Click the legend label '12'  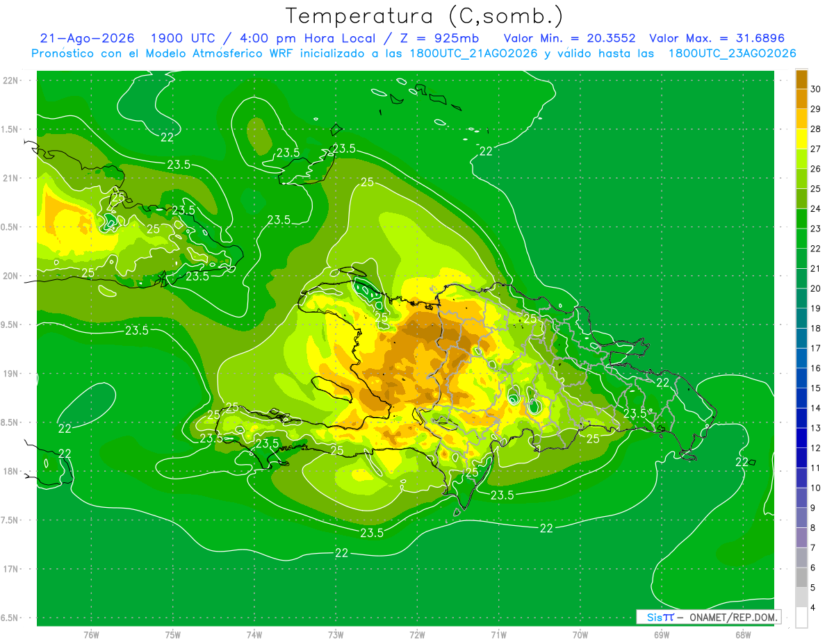(816, 449)
